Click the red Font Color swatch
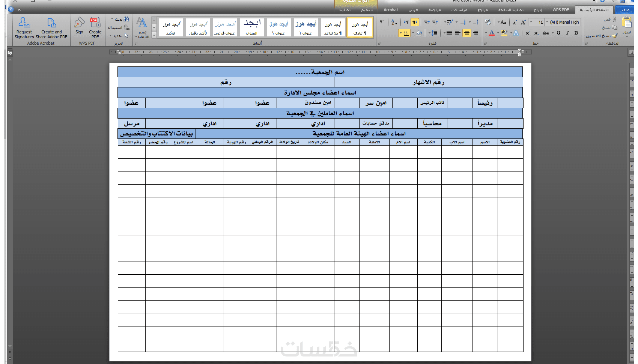This screenshot has height=364, width=638. pos(492,33)
